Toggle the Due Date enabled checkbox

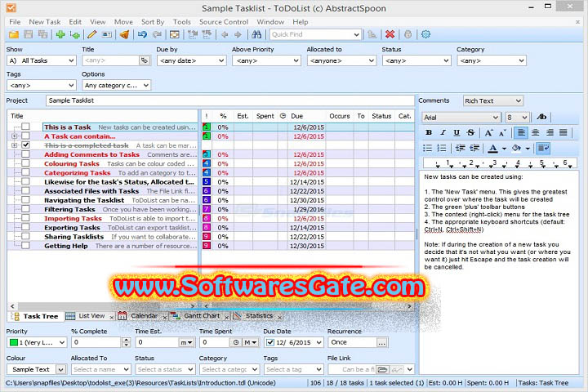point(269,342)
